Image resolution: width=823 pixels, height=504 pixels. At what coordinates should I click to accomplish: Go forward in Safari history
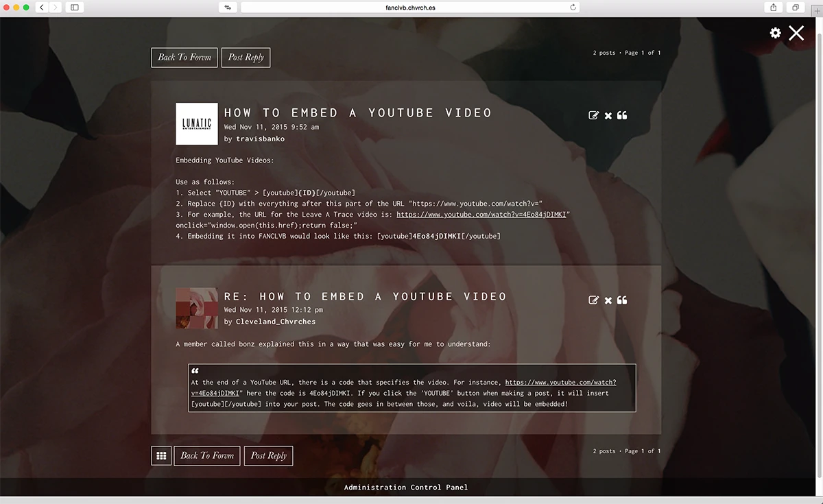pyautogui.click(x=55, y=7)
